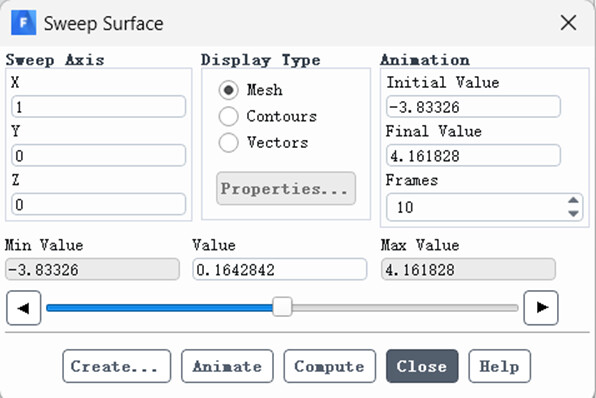Click the Value field showing 0.1642842
This screenshot has height=398, width=596.
pyautogui.click(x=280, y=270)
